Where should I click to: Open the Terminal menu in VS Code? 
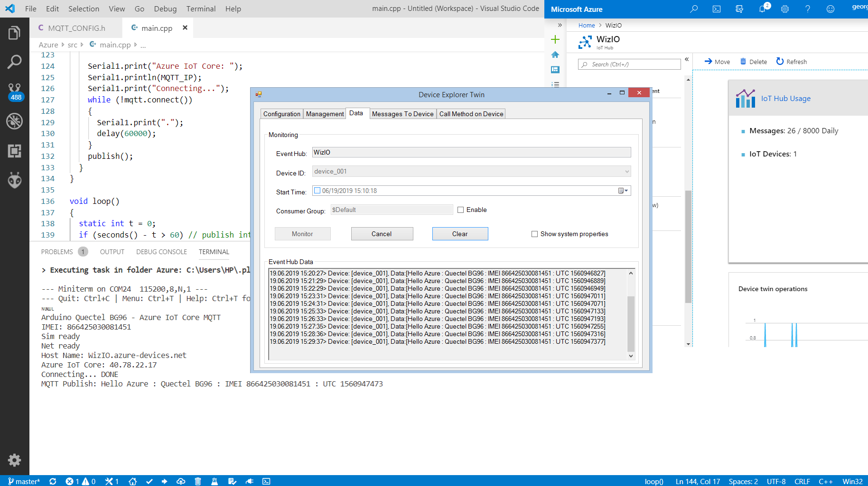pyautogui.click(x=201, y=9)
